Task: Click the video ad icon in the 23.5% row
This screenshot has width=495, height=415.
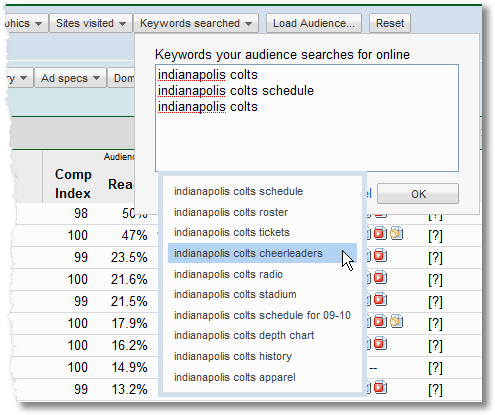Action: point(380,256)
